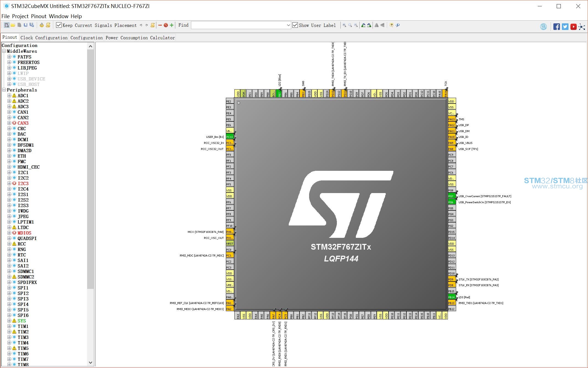
Task: Click the green plus toolbar icon
Action: tap(172, 25)
